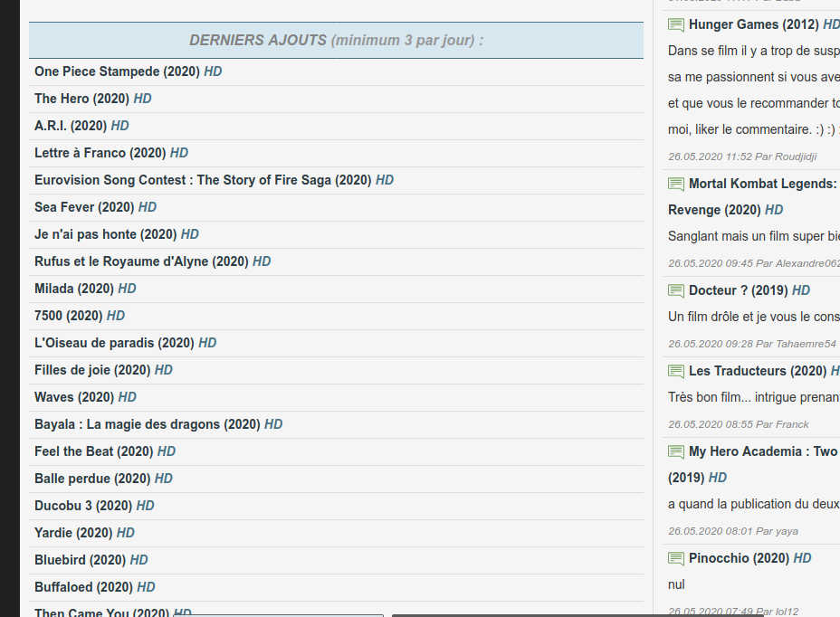Click comment text 'a quand la publication du deux'
Screen dimensions: 840x617
click(754, 505)
